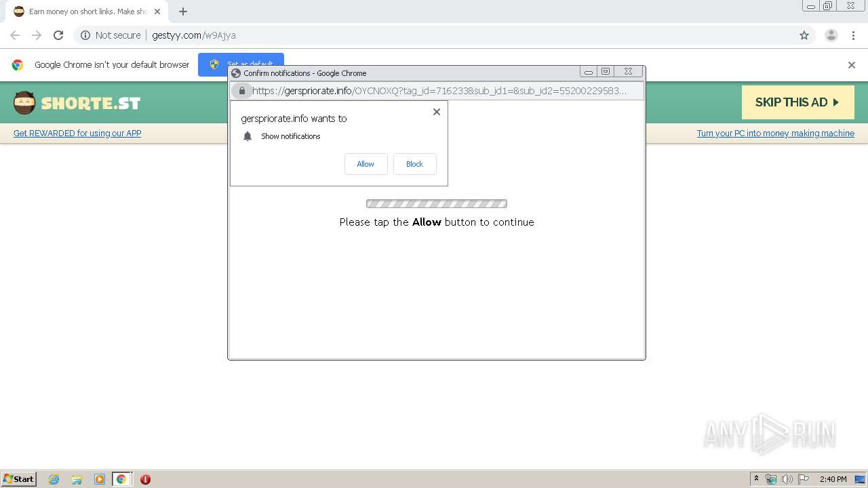
Task: Open the media player taskbar icon
Action: pyautogui.click(x=100, y=479)
